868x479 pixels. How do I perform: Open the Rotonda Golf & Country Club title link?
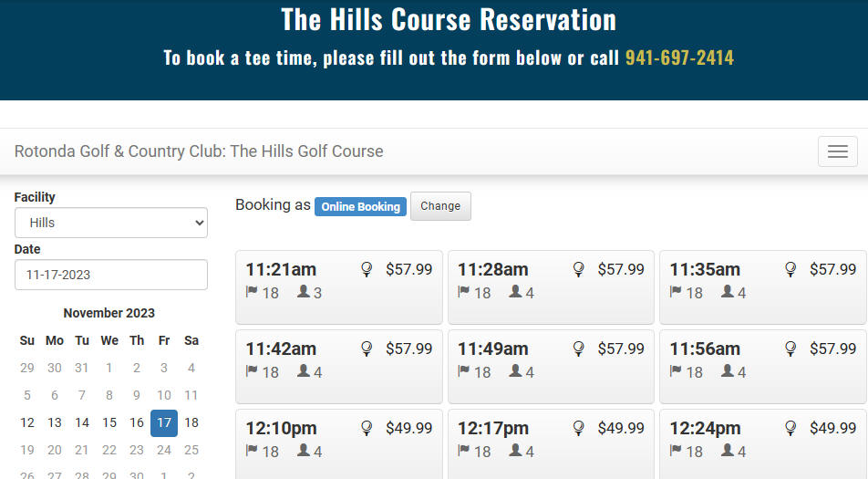[x=199, y=151]
